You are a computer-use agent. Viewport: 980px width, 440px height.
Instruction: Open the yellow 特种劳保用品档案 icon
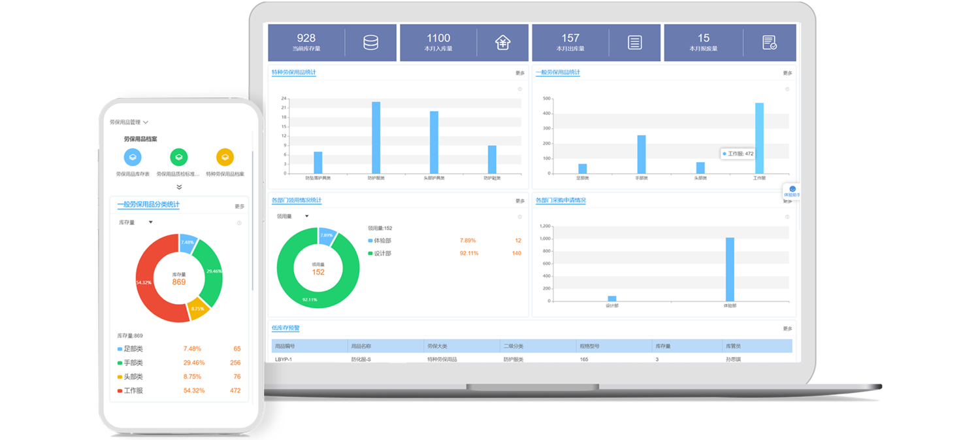(225, 157)
